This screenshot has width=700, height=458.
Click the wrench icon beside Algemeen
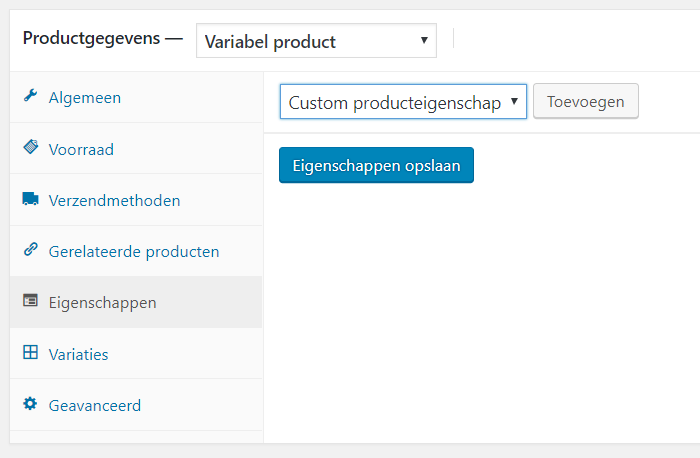pyautogui.click(x=30, y=95)
